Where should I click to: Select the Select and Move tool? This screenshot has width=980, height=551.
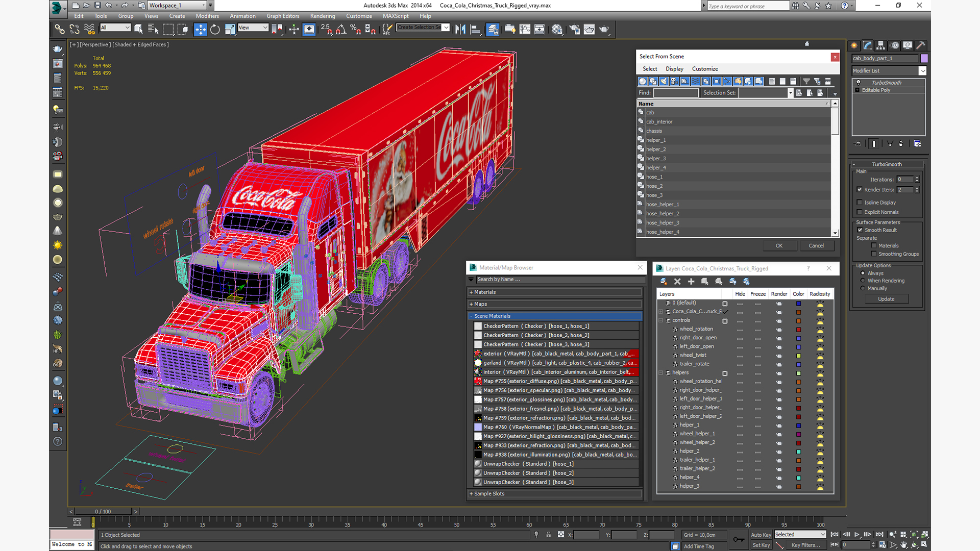pyautogui.click(x=201, y=30)
